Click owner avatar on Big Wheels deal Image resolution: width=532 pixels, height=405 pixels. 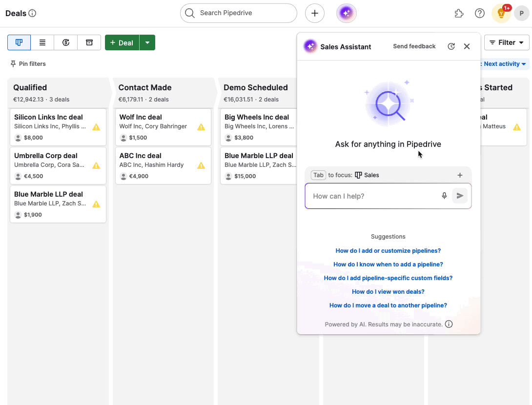pyautogui.click(x=228, y=138)
